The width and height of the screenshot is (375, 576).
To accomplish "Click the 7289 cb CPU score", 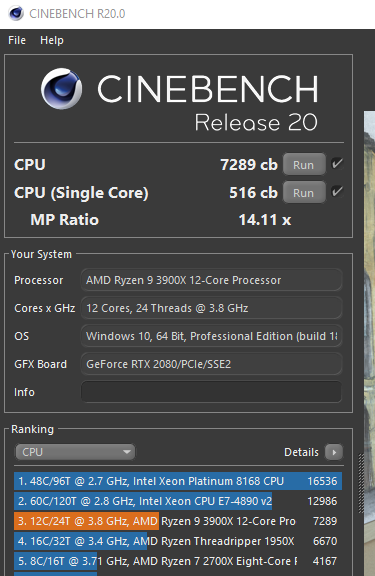I will click(249, 165).
